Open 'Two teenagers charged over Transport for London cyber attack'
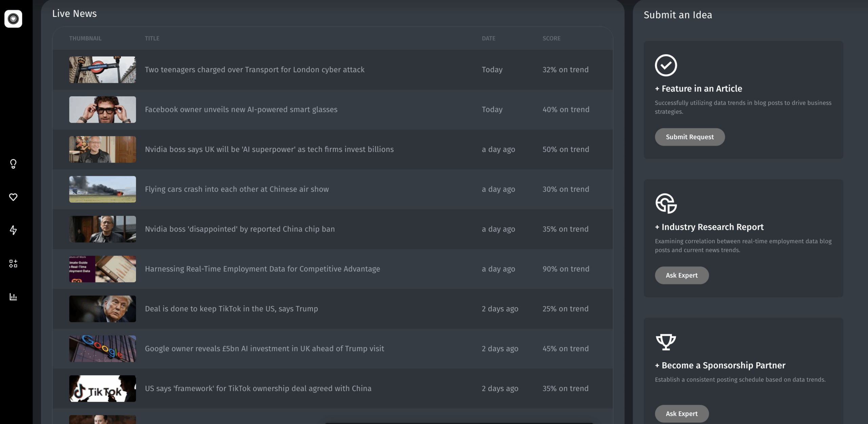Image resolution: width=868 pixels, height=424 pixels. 255,69
